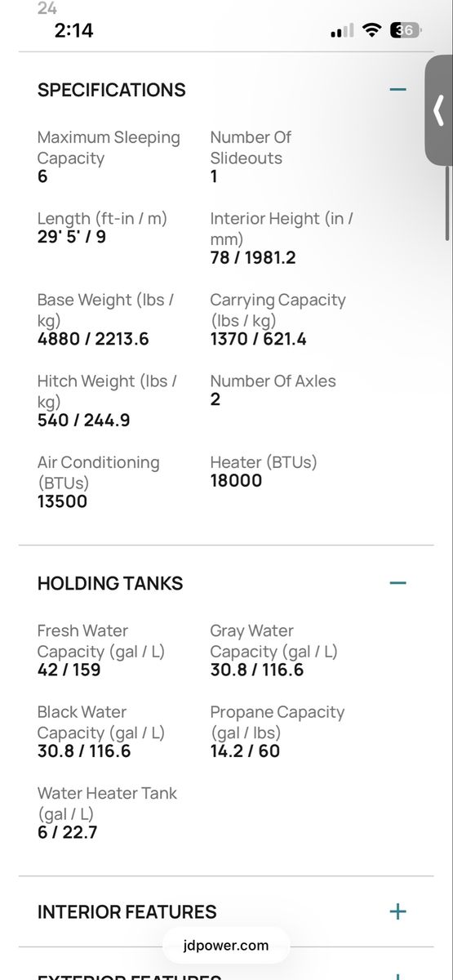This screenshot has height=980, width=453.
Task: Tap the cellular signal bars icon
Action: tap(342, 32)
